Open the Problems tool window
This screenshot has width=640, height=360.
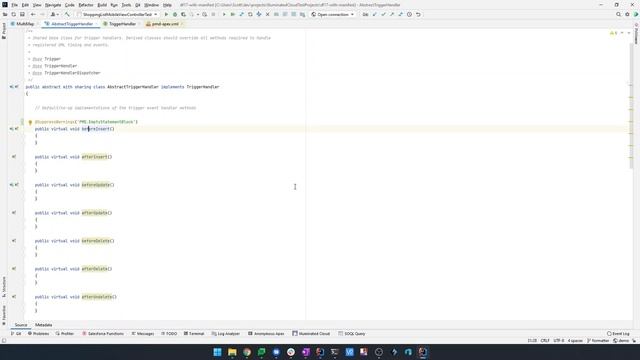pos(38,333)
